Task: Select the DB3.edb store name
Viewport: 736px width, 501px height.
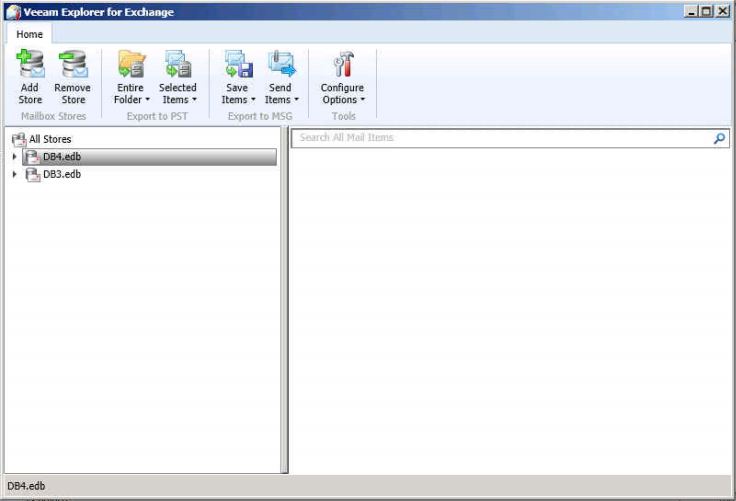Action: click(62, 174)
